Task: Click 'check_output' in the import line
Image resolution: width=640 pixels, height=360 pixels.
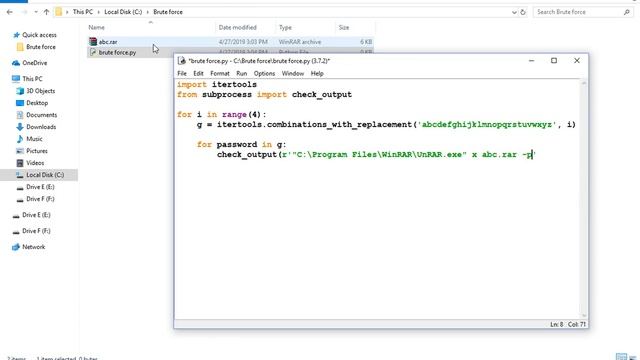Action: (322, 95)
